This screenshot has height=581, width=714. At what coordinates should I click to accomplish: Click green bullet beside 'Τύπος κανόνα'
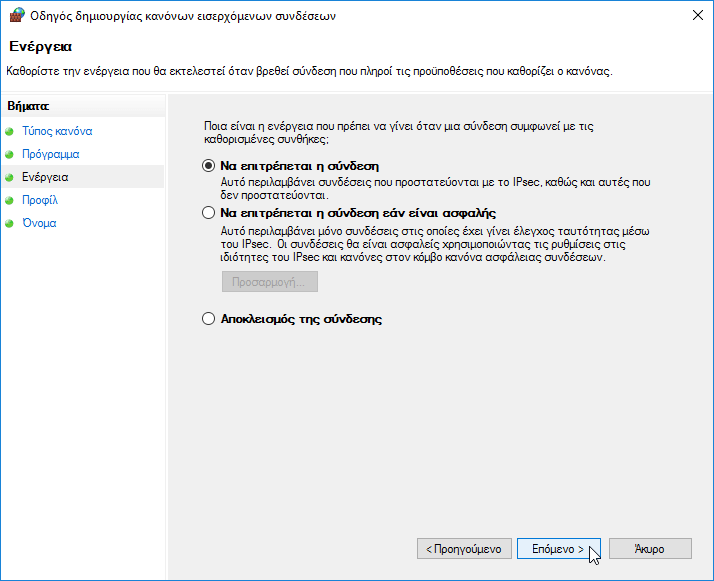coord(9,132)
